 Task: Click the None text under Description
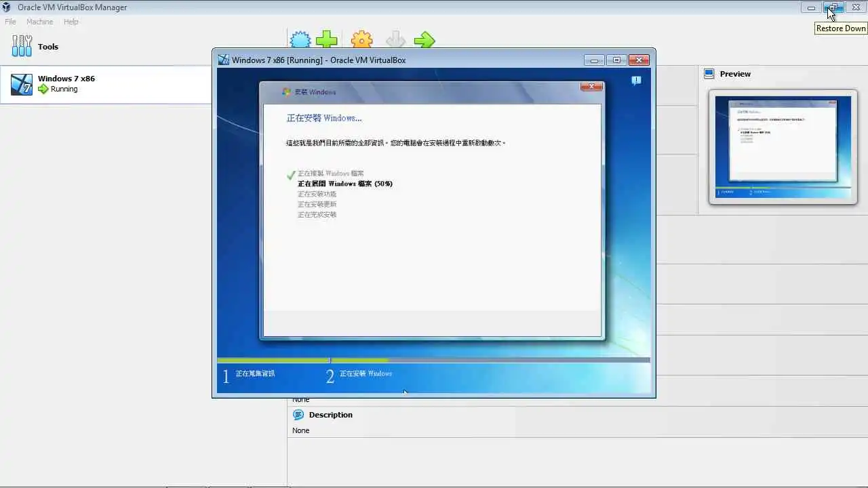(x=301, y=430)
